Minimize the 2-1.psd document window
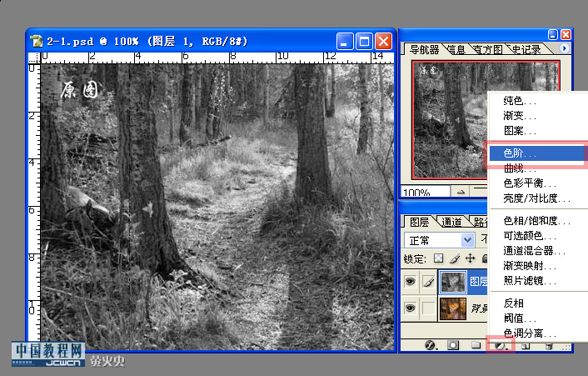Viewport: 588px width, 376px height. pyautogui.click(x=345, y=41)
